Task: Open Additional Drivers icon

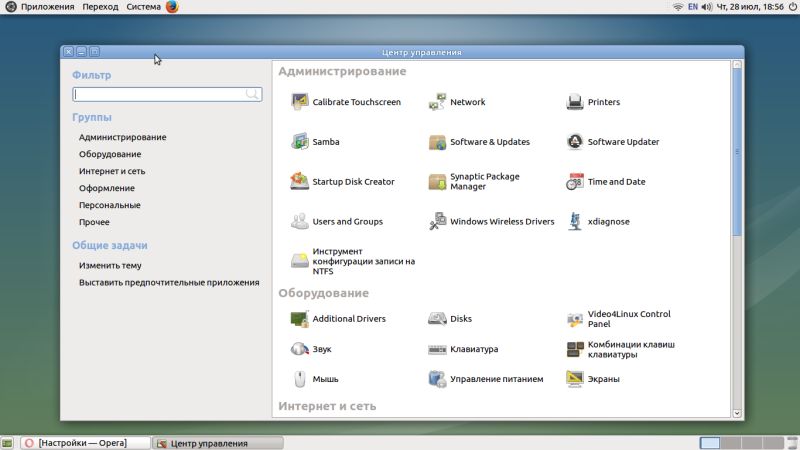Action: tap(299, 318)
